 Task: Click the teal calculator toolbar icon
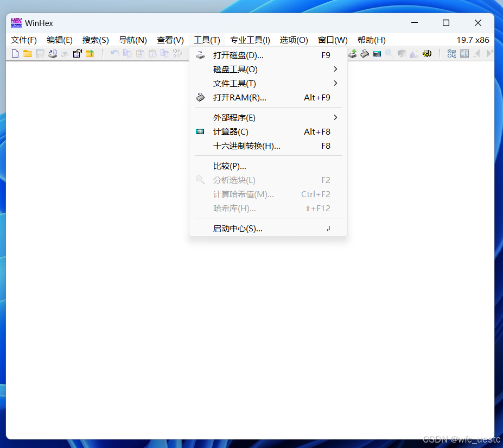click(x=377, y=54)
